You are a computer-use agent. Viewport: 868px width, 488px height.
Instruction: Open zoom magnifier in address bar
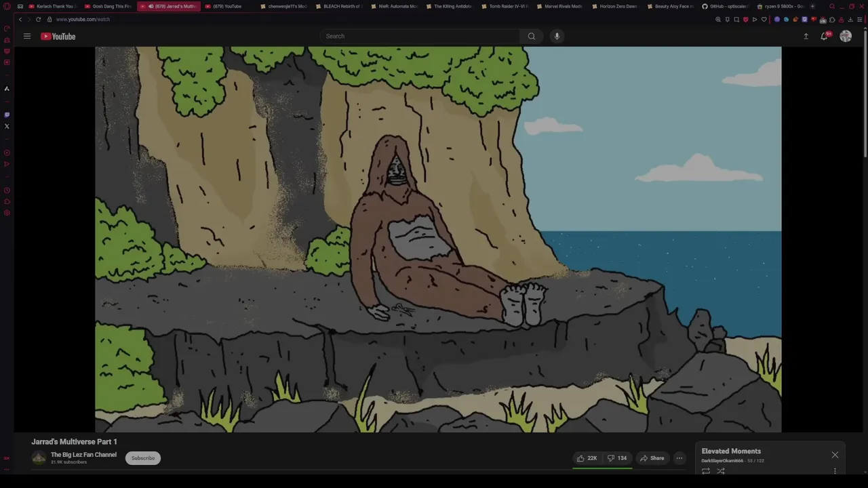tap(718, 20)
